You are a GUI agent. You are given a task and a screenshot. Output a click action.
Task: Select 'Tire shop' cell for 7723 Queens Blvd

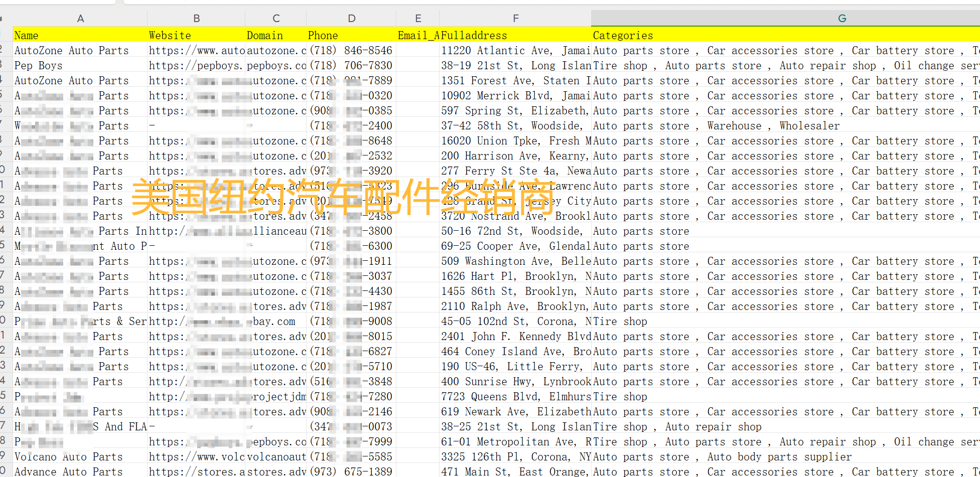pyautogui.click(x=785, y=397)
